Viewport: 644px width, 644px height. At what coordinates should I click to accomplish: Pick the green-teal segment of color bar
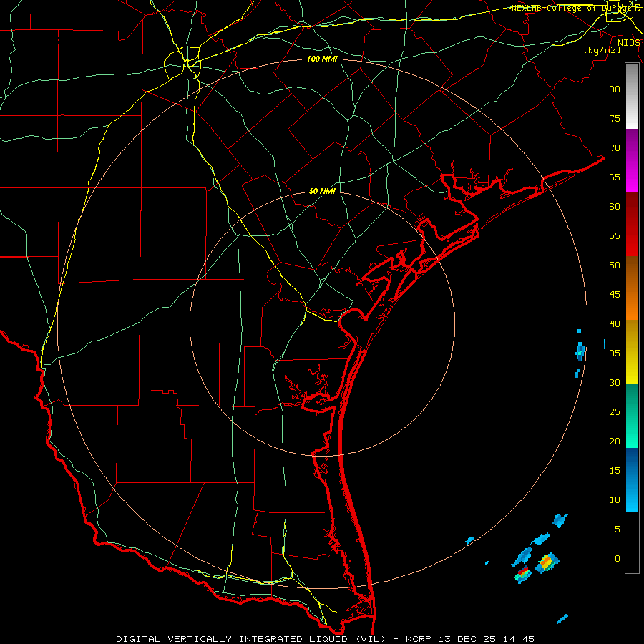632,416
